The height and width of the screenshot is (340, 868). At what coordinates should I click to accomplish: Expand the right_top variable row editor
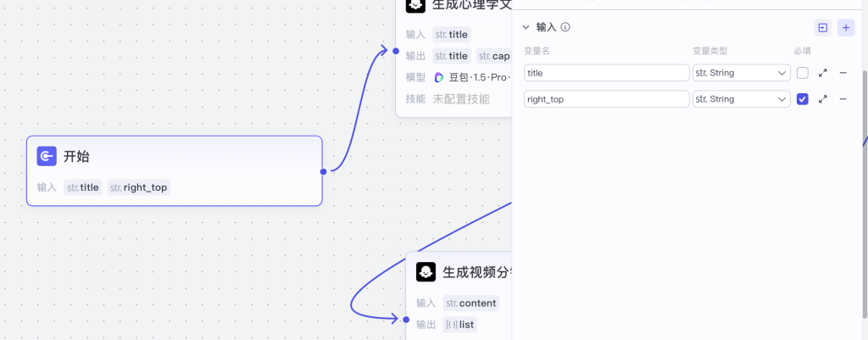823,99
